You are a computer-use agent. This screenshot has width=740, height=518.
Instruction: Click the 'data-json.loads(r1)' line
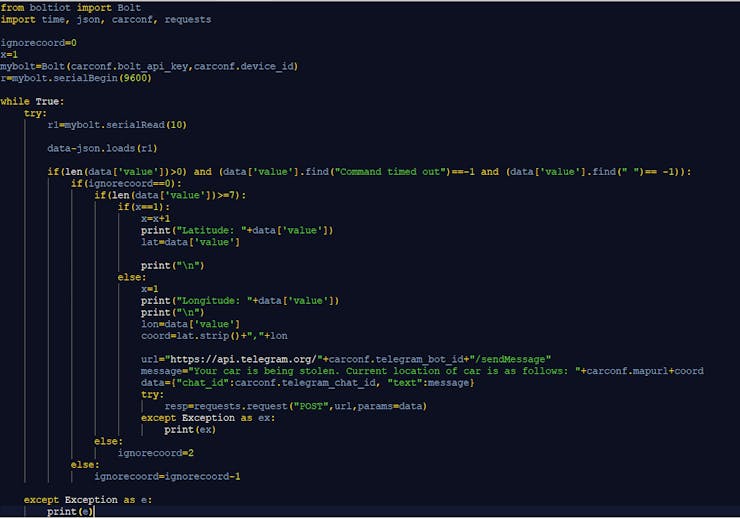[x=102, y=149]
